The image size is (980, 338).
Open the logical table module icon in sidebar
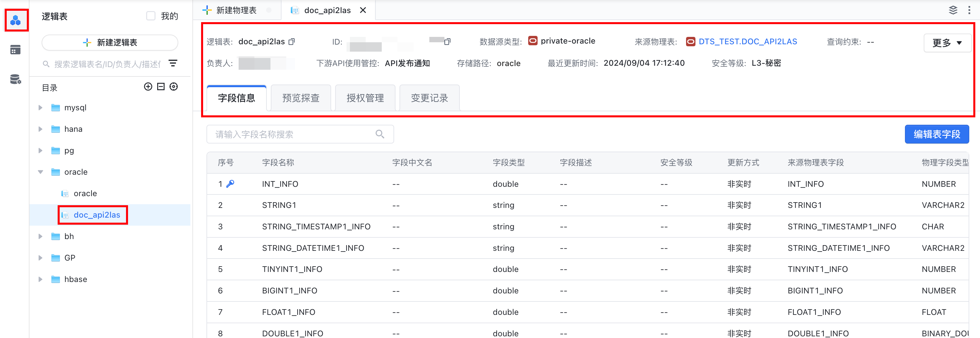click(x=16, y=20)
